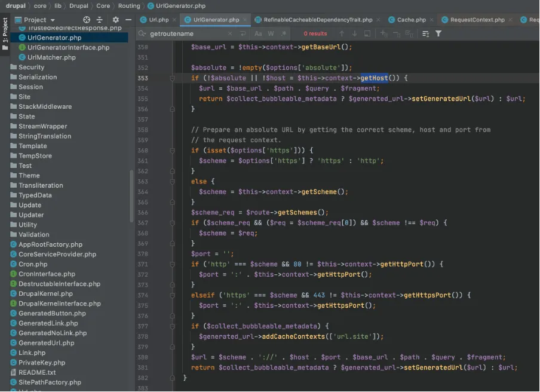Click the 0 results label
This screenshot has height=392, width=540.
coord(315,33)
